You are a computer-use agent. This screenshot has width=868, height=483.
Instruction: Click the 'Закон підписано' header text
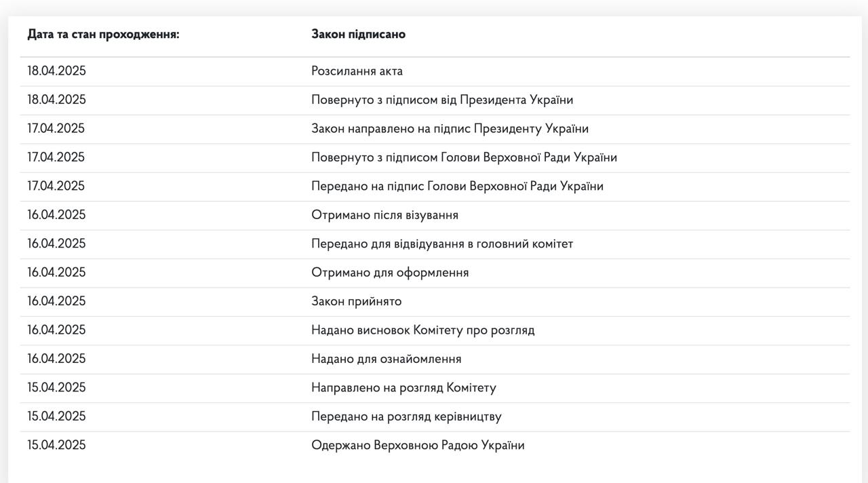tap(358, 34)
